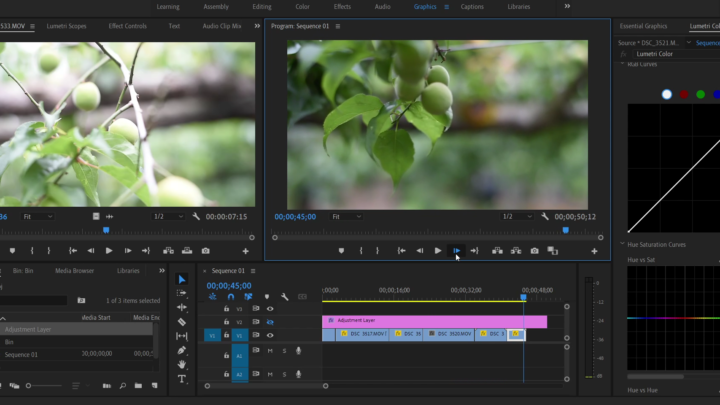Click Lift button in Program monitor

[497, 251]
